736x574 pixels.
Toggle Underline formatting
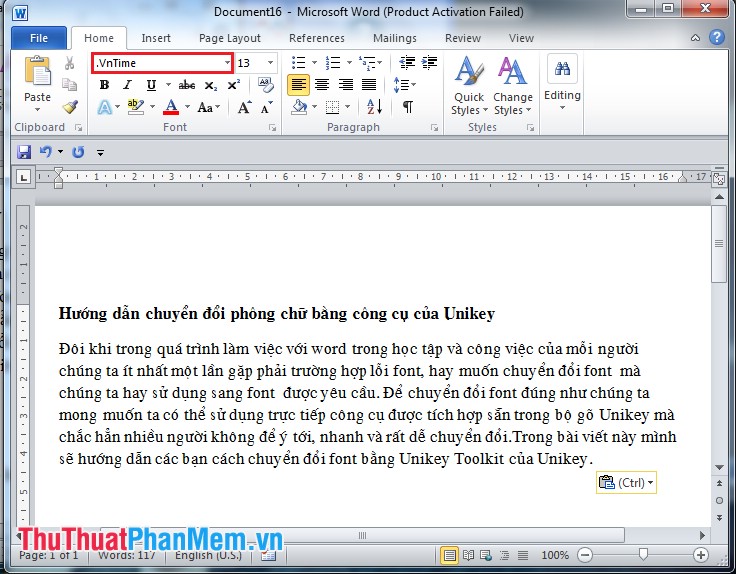pos(151,85)
